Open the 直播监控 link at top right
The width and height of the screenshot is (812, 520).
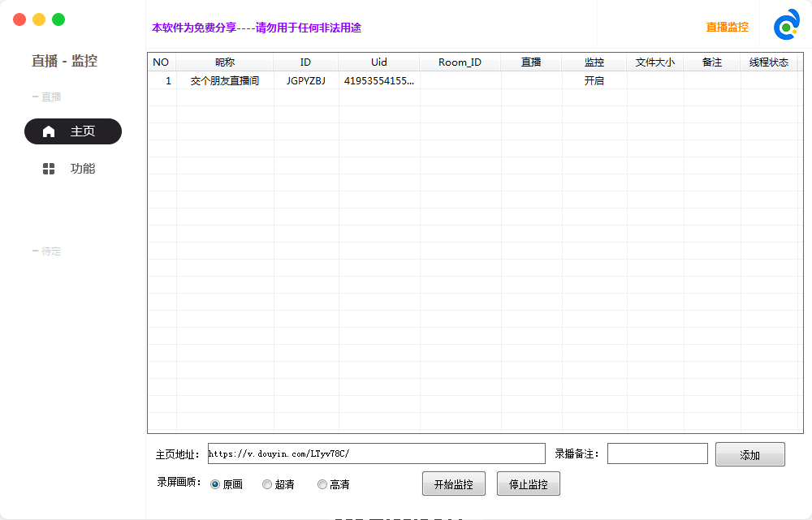click(726, 26)
